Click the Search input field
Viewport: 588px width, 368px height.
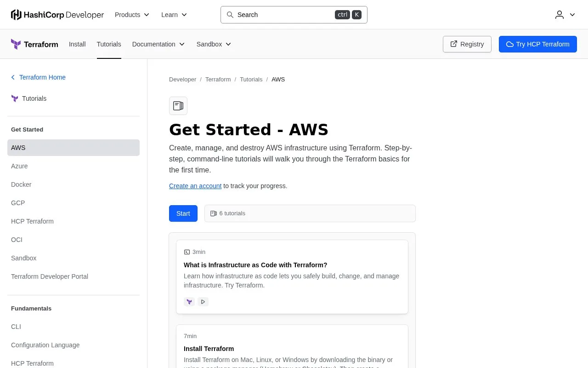coord(294,15)
